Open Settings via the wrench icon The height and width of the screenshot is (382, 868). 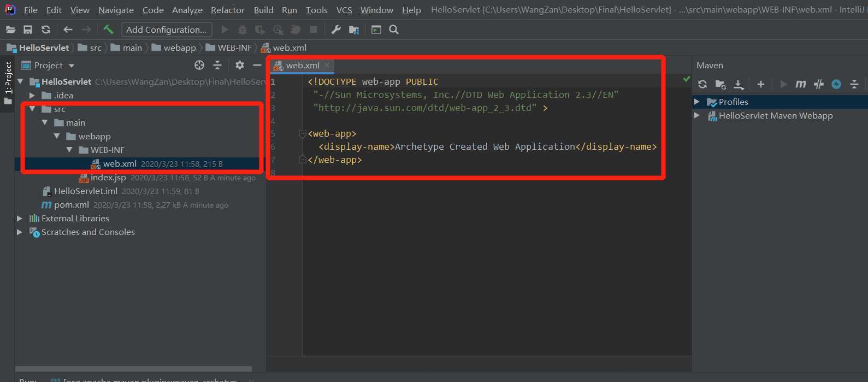pyautogui.click(x=336, y=30)
